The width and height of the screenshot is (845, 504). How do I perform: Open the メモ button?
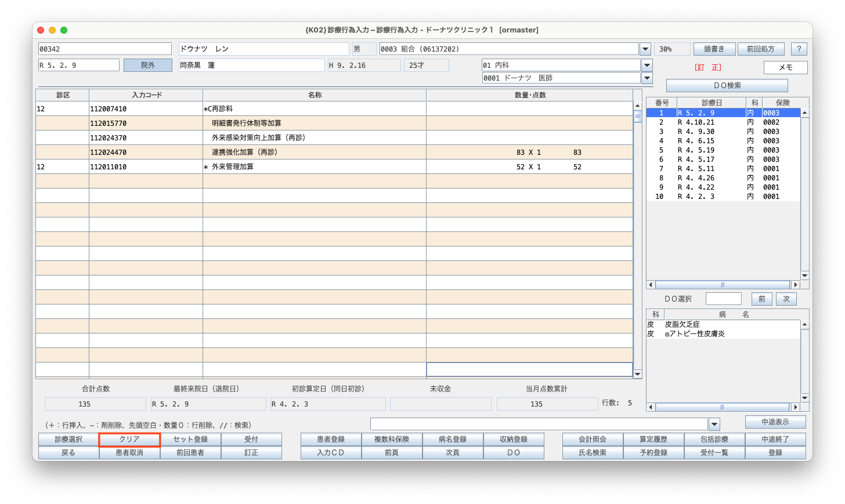coord(785,67)
